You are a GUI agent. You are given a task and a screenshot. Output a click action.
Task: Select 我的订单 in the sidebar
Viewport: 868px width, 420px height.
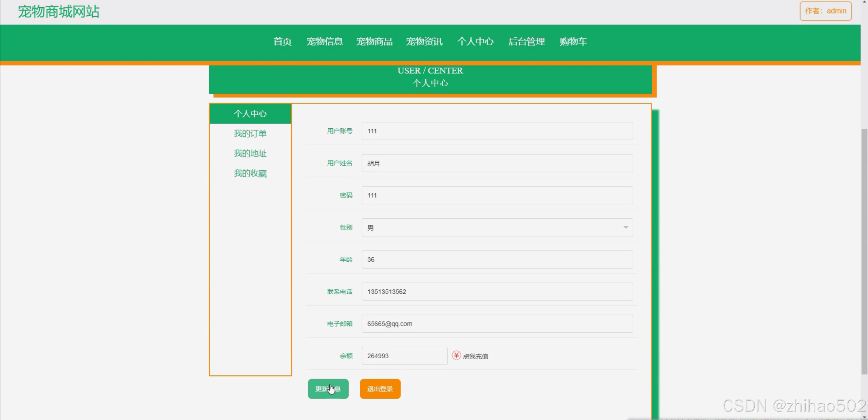tap(250, 133)
